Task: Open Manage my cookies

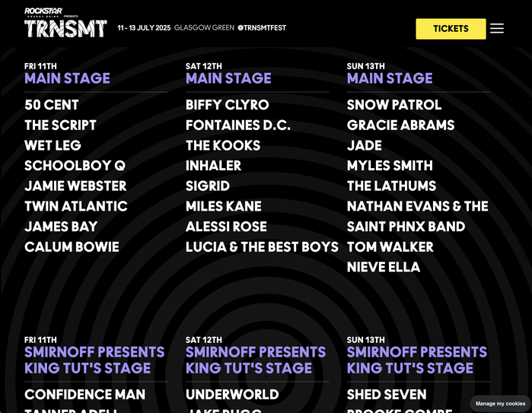Action: [x=500, y=403]
